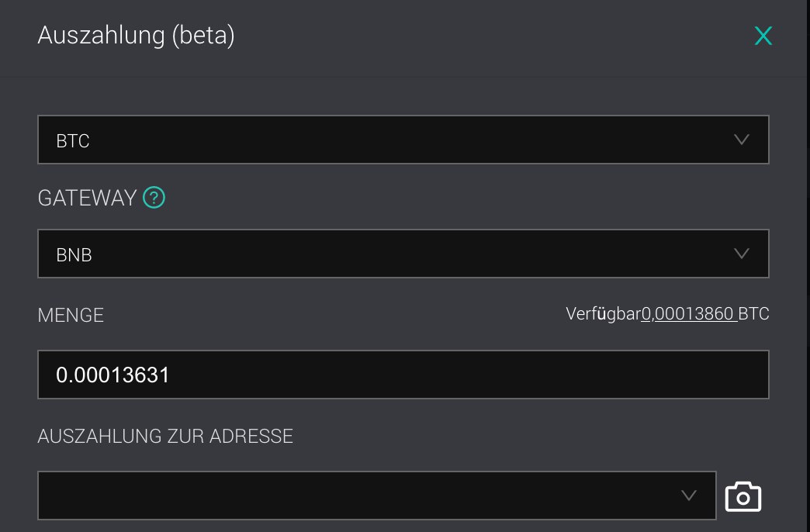Click into the withdrawal address field

click(377, 496)
